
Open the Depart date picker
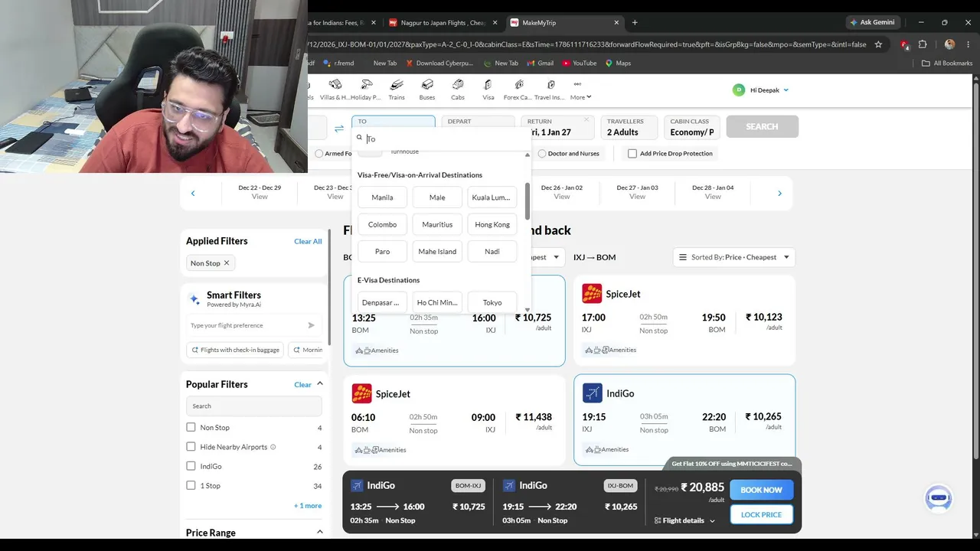(x=478, y=127)
